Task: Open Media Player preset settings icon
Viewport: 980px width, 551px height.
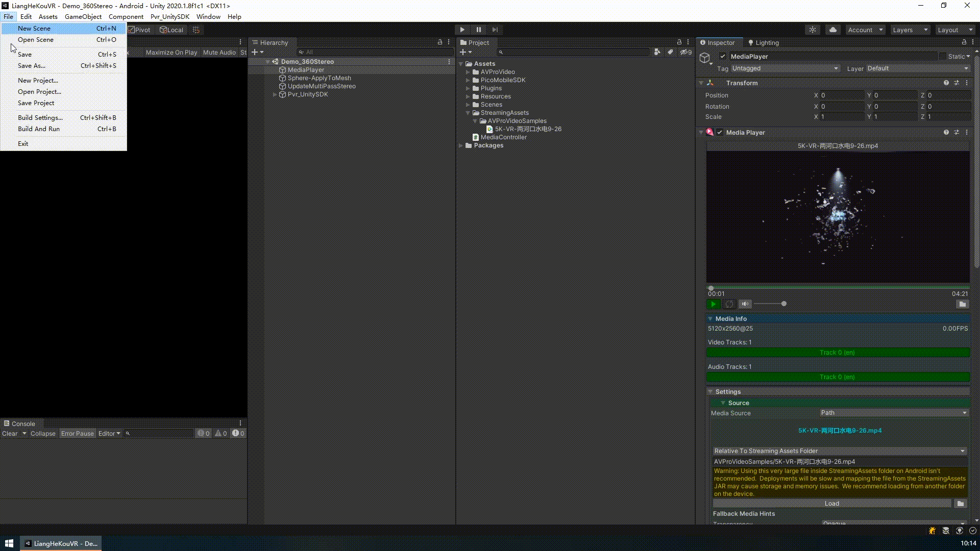Action: (x=957, y=132)
